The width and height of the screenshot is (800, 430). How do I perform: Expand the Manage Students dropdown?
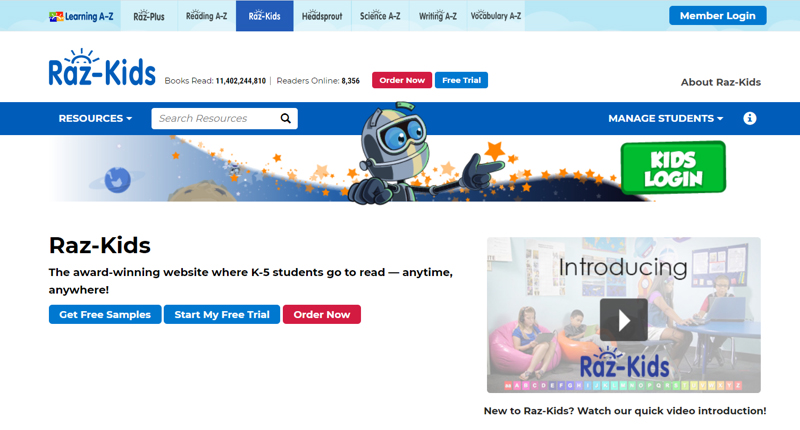(x=665, y=118)
